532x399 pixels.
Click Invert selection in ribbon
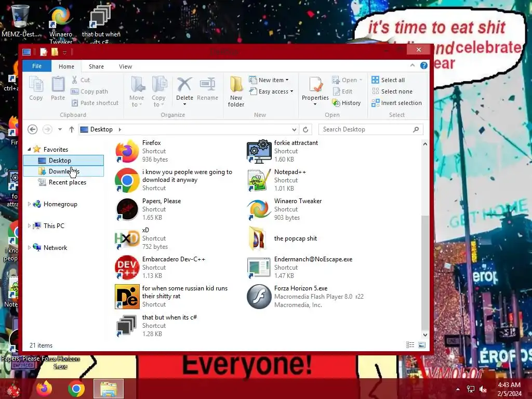396,103
